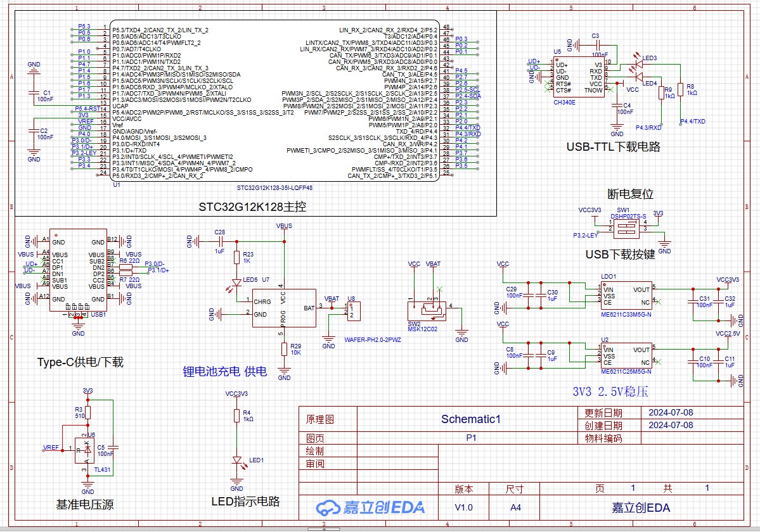The image size is (760, 532).
Task: Click the 'P3.2-LEY' net label near SW1
Action: coord(585,235)
